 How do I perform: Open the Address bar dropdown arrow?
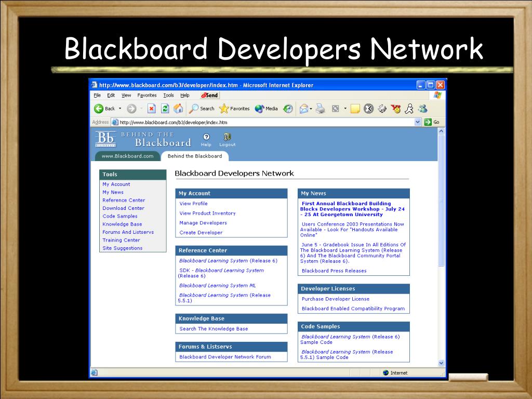point(417,122)
